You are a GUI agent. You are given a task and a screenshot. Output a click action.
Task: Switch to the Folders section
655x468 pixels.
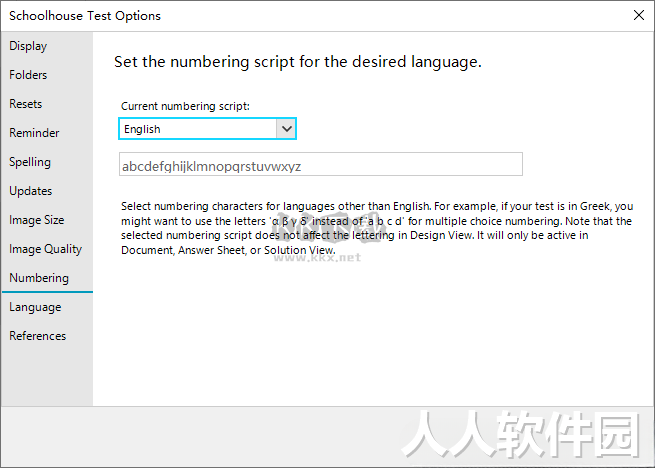point(28,75)
